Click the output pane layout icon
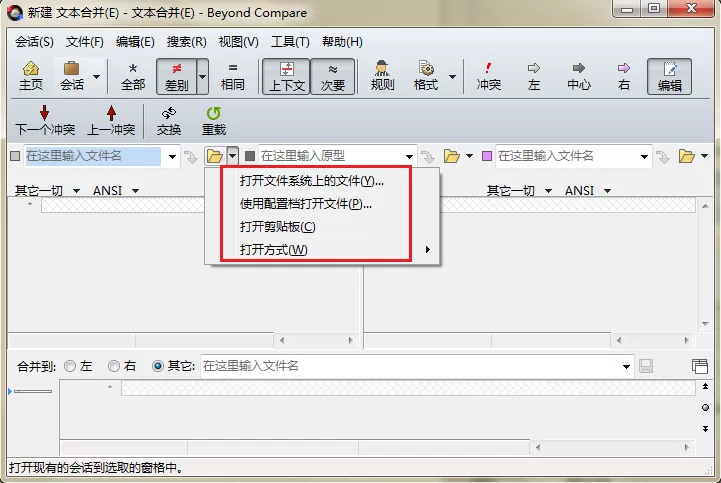The height and width of the screenshot is (483, 721). tap(700, 366)
